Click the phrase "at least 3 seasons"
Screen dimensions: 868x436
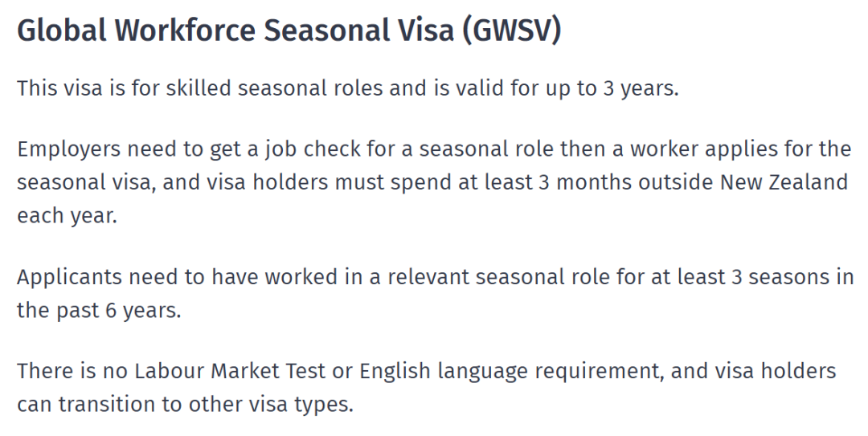[x=750, y=277]
